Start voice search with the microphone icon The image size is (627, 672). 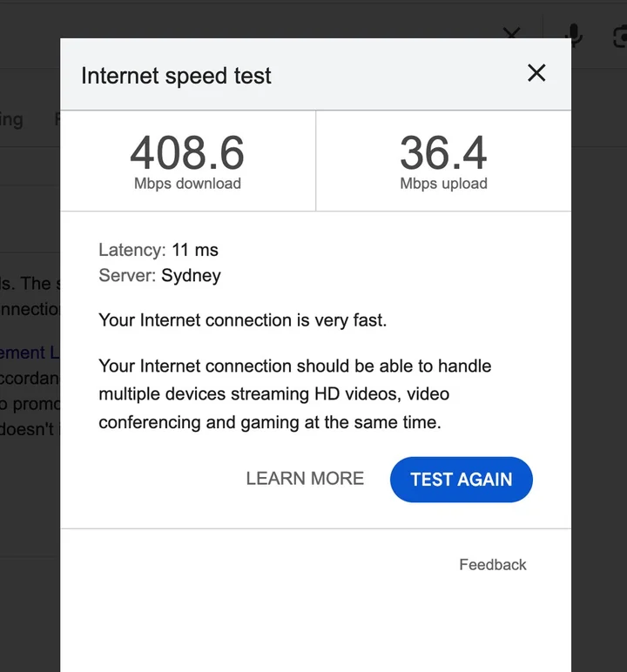(x=573, y=33)
